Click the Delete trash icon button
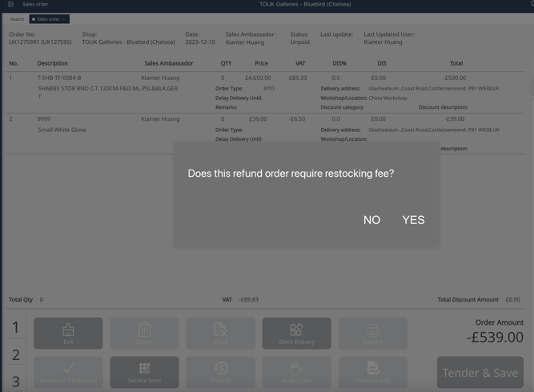This screenshot has height=392, width=534. tap(144, 333)
